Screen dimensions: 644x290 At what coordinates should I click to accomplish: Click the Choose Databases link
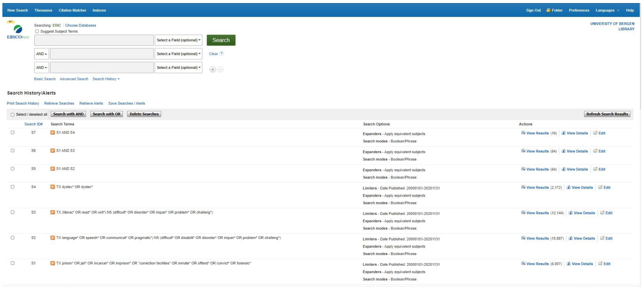coord(80,25)
